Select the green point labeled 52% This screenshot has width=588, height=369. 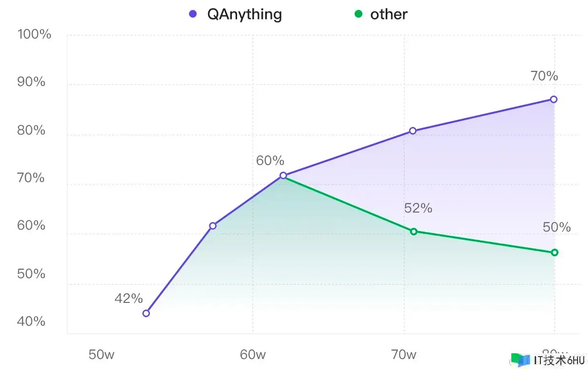(414, 232)
